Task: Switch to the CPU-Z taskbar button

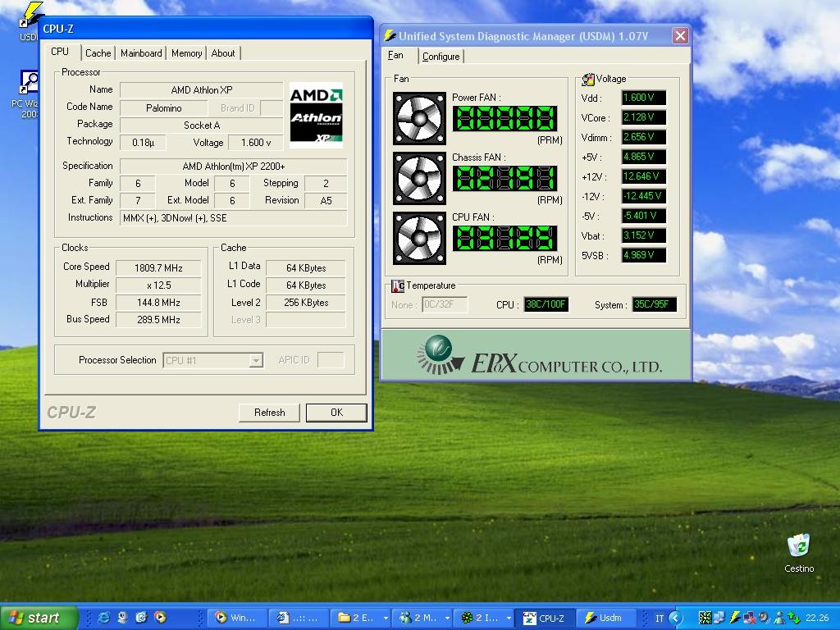Action: tap(545, 619)
